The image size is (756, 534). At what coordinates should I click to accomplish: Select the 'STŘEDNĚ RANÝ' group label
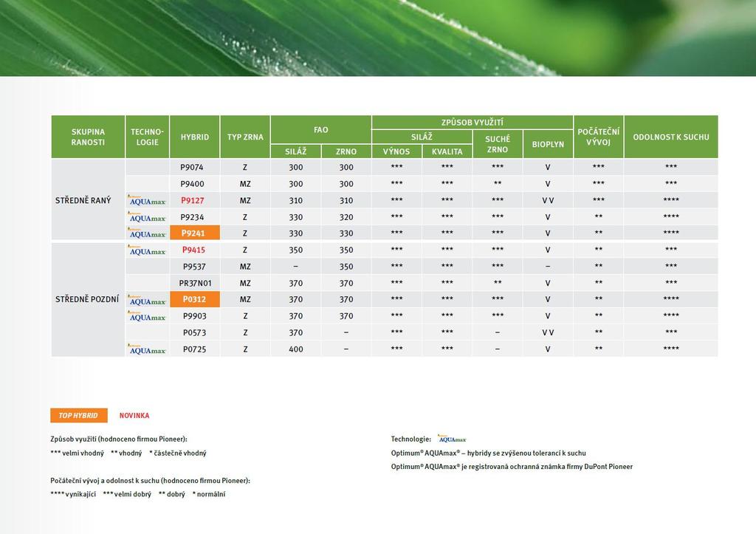[83, 200]
